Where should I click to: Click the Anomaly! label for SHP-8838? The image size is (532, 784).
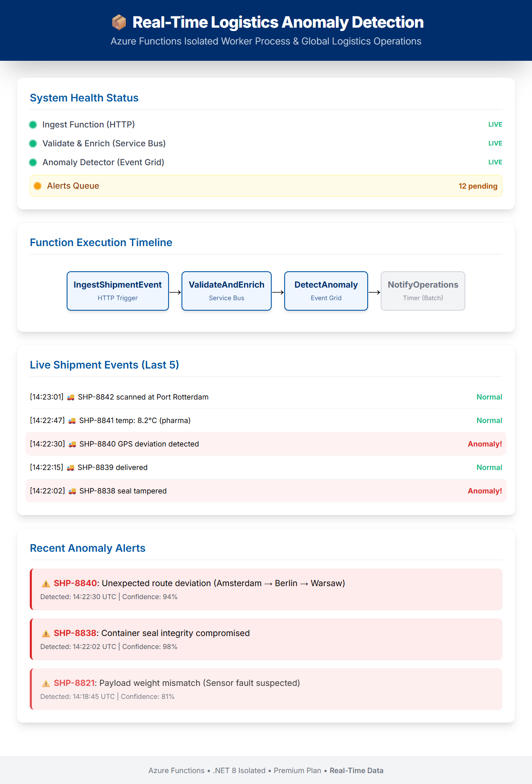coord(485,491)
